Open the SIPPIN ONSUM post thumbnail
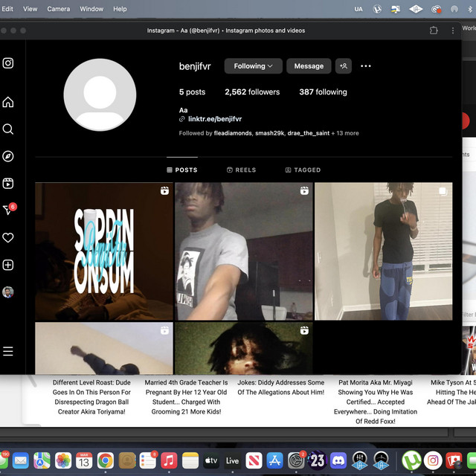Screen dimensions: 476x476 point(104,251)
